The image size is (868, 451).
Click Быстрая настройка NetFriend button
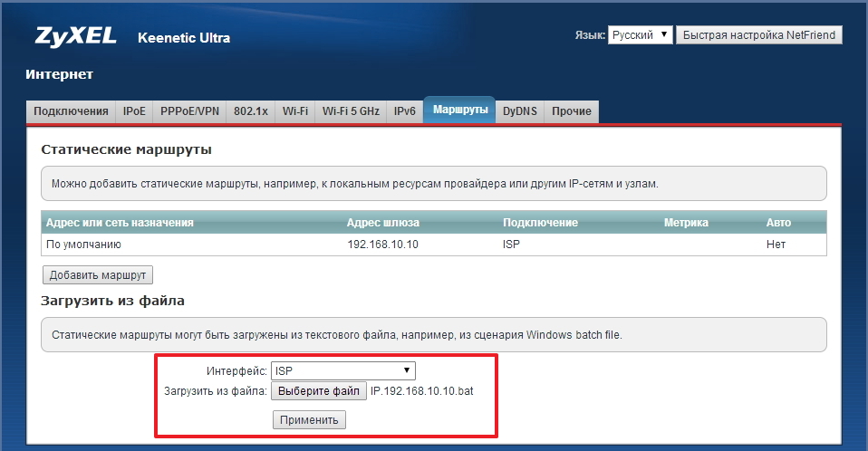[759, 35]
